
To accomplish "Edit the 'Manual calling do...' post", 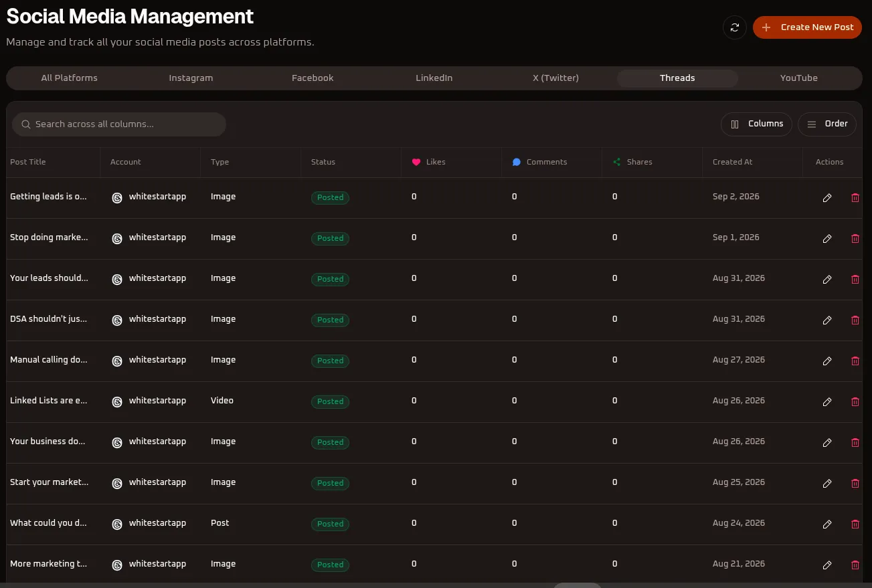I will [827, 361].
